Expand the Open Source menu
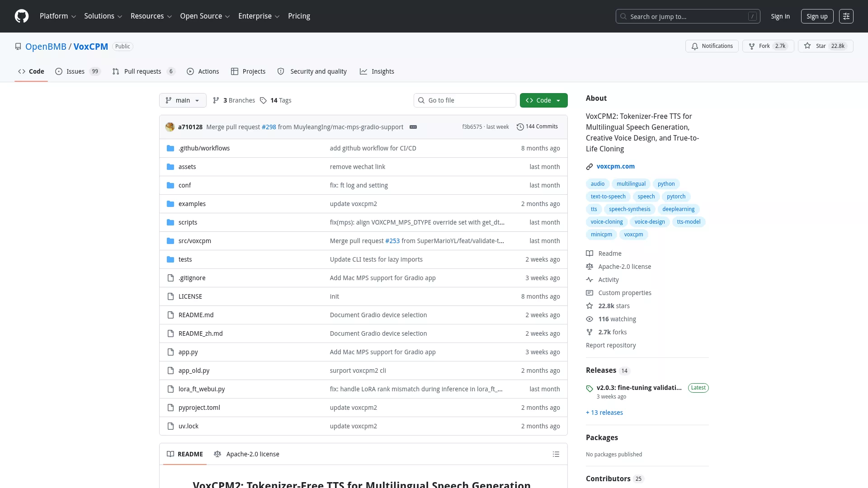868x488 pixels. coord(205,16)
